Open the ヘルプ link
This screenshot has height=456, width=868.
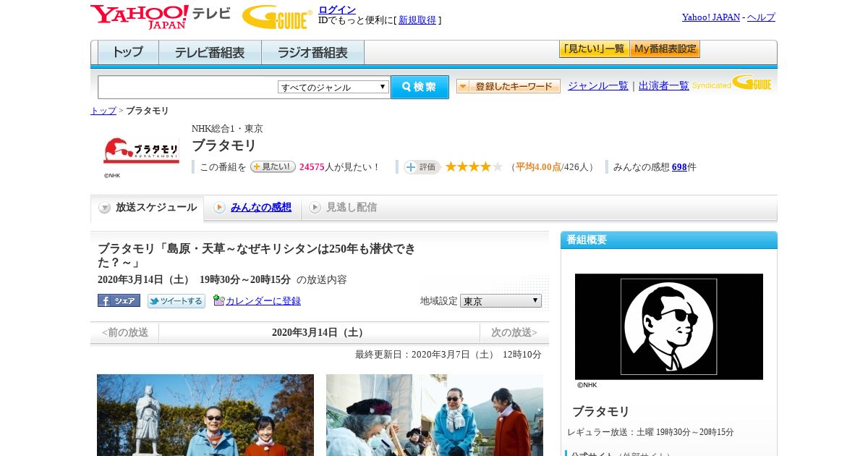coord(761,17)
